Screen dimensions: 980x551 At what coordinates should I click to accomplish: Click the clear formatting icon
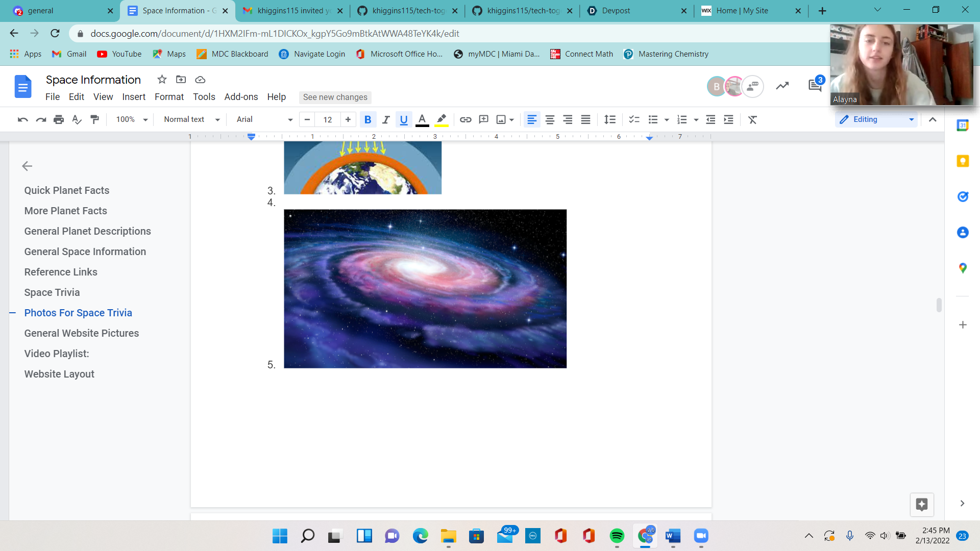pos(752,119)
